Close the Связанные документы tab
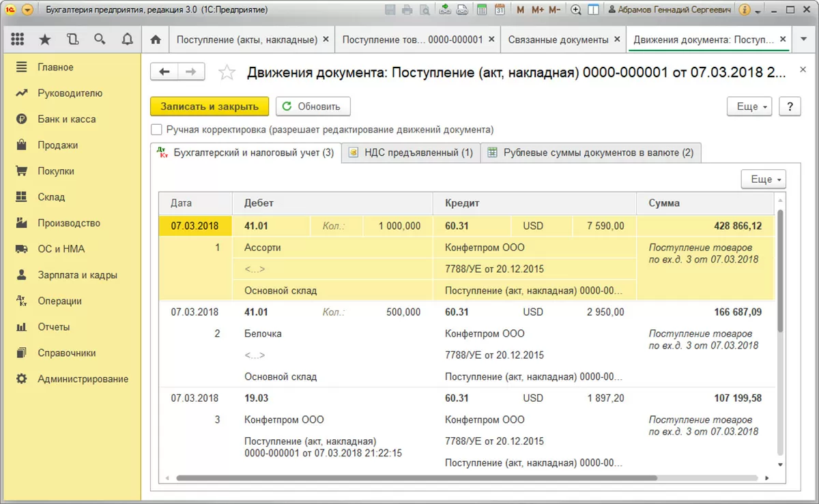 pyautogui.click(x=617, y=40)
